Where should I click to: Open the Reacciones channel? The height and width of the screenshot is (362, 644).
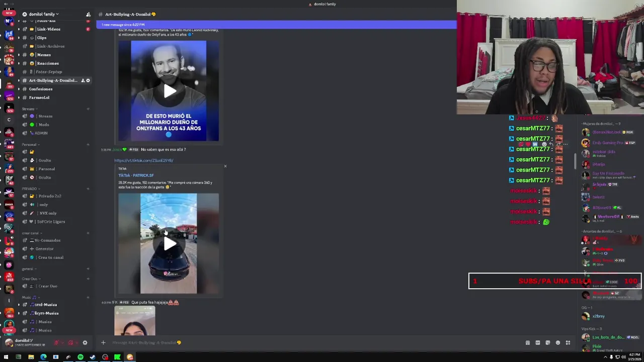(x=55, y=63)
